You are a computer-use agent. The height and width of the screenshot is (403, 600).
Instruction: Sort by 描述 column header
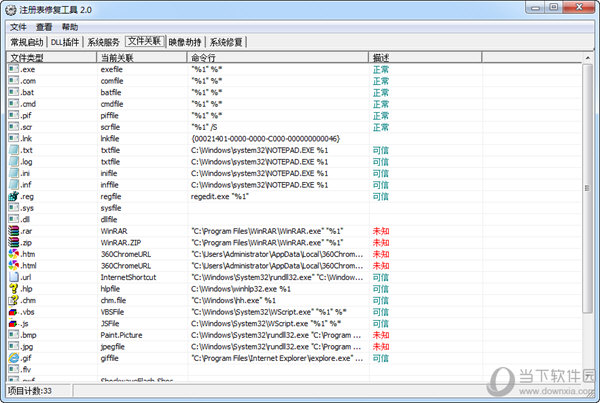tap(425, 58)
